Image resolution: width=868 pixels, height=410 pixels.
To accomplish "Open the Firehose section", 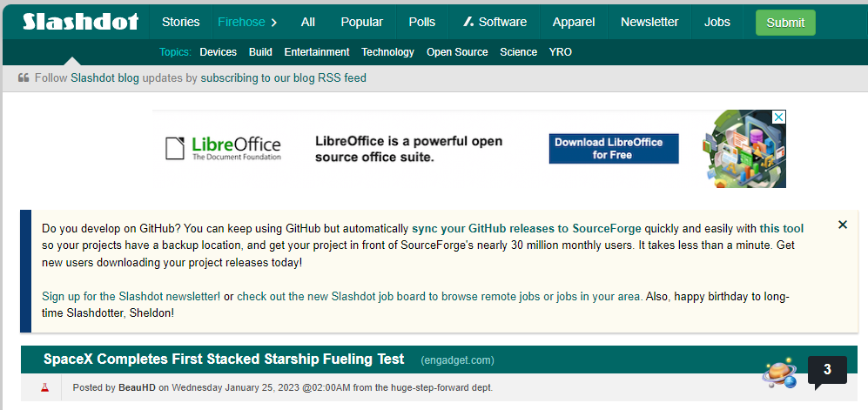I will click(x=241, y=22).
